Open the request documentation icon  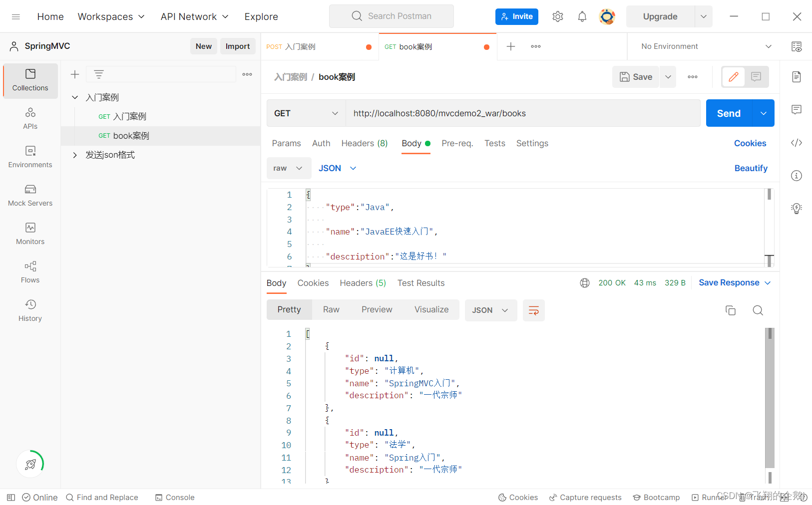point(797,77)
